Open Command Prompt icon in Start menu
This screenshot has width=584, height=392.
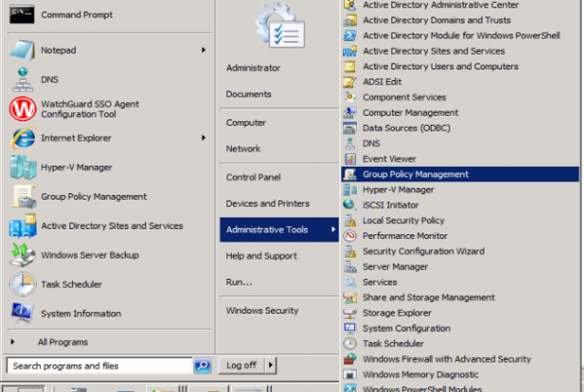22,15
